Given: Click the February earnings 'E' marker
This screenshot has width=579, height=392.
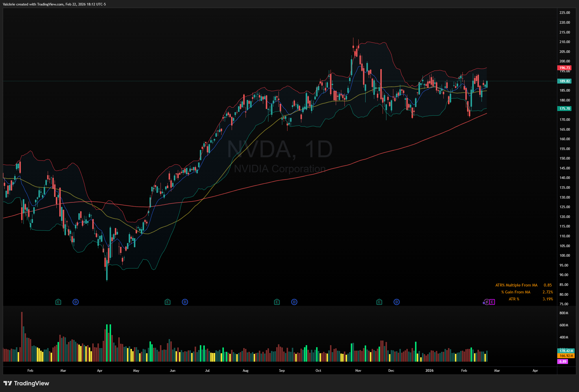Looking at the screenshot, I should tap(58, 302).
